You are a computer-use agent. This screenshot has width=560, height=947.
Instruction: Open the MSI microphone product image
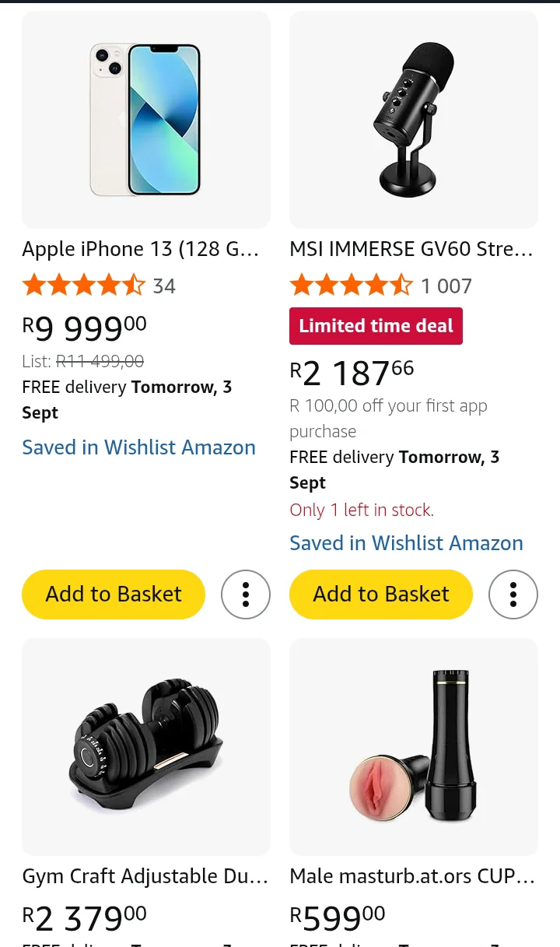pos(414,120)
